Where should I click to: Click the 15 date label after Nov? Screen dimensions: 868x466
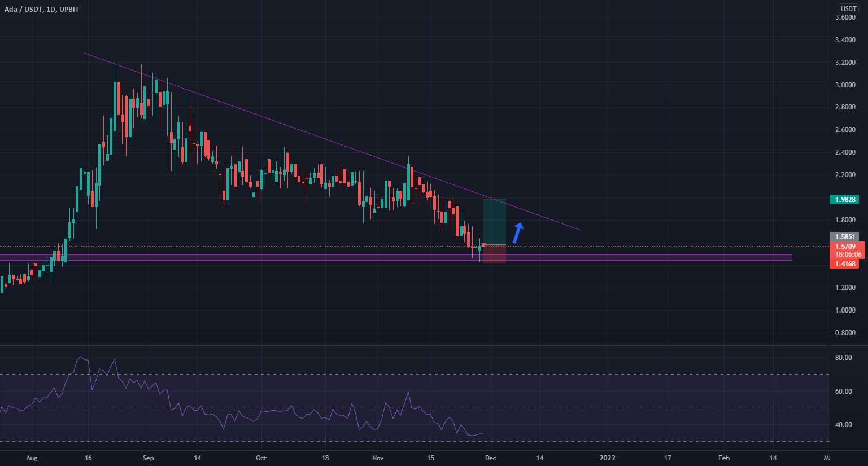tap(431, 458)
